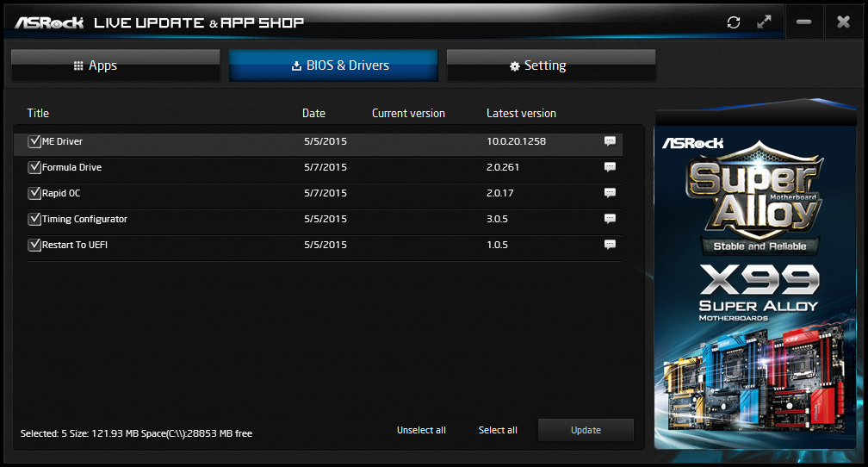Open the X99 Super Alloy advertisement banner
This screenshot has width=868, height=467.
click(x=755, y=287)
